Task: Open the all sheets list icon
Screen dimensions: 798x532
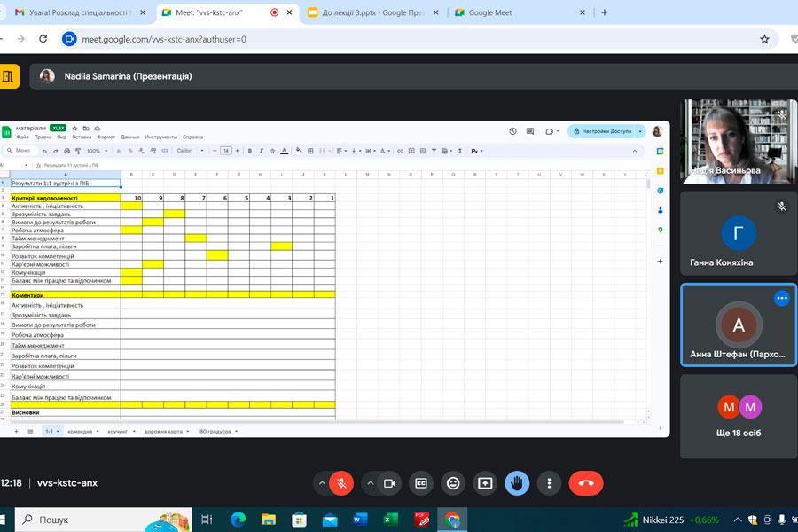Action: pyautogui.click(x=30, y=431)
